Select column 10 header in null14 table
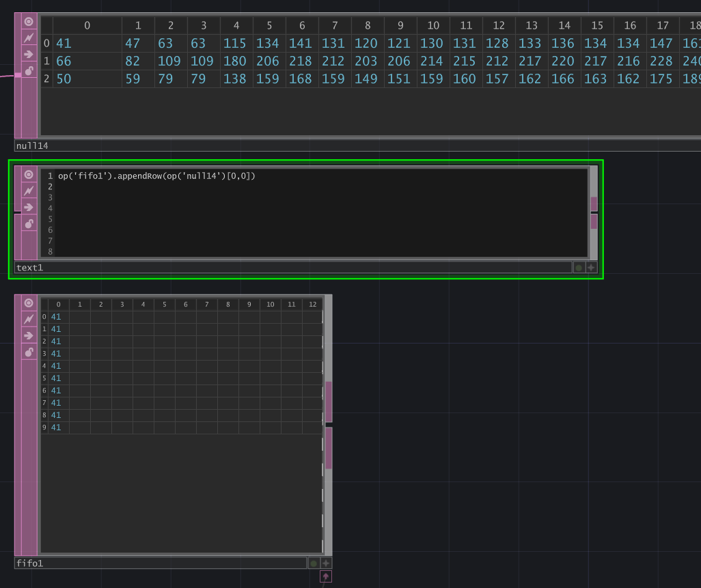Screen dimensions: 701x588 pos(433,25)
